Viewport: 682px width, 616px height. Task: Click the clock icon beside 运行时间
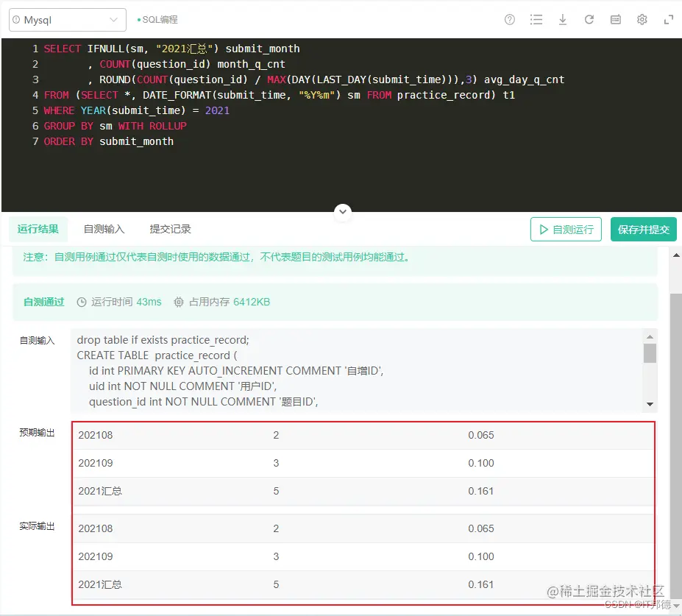tap(82, 302)
